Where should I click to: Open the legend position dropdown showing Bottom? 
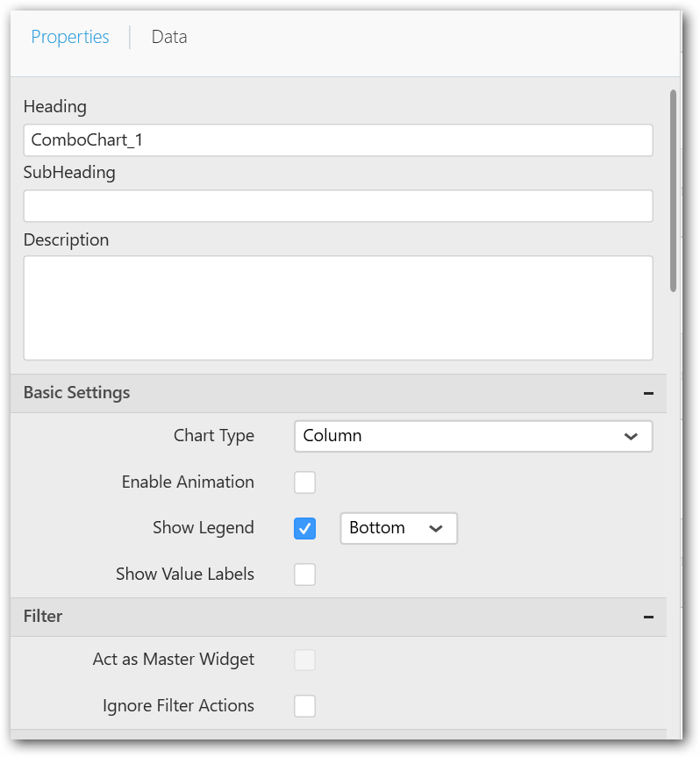pyautogui.click(x=398, y=528)
